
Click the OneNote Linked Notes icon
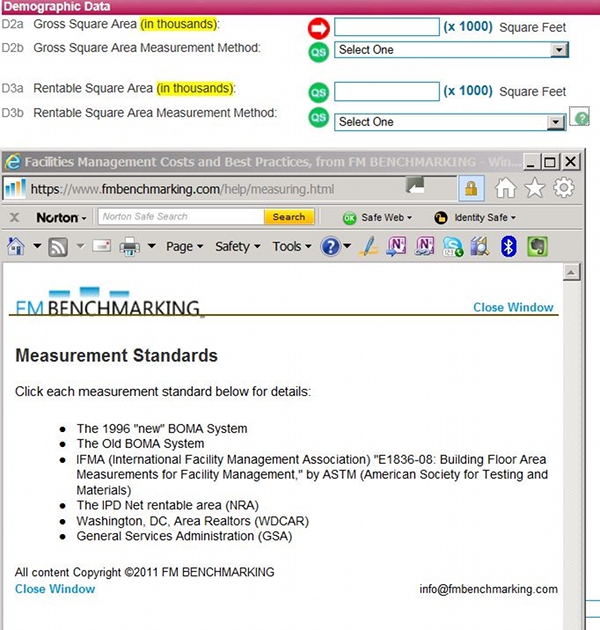[425, 246]
